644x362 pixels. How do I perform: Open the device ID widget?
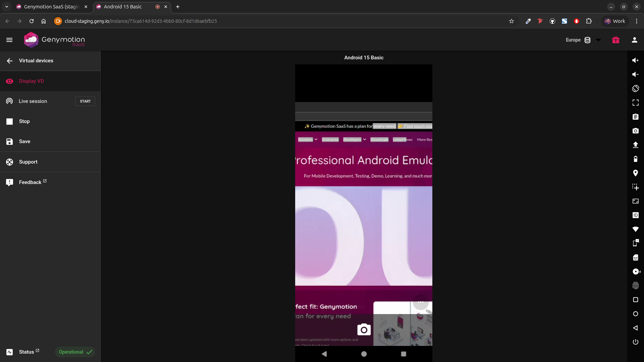click(635, 215)
